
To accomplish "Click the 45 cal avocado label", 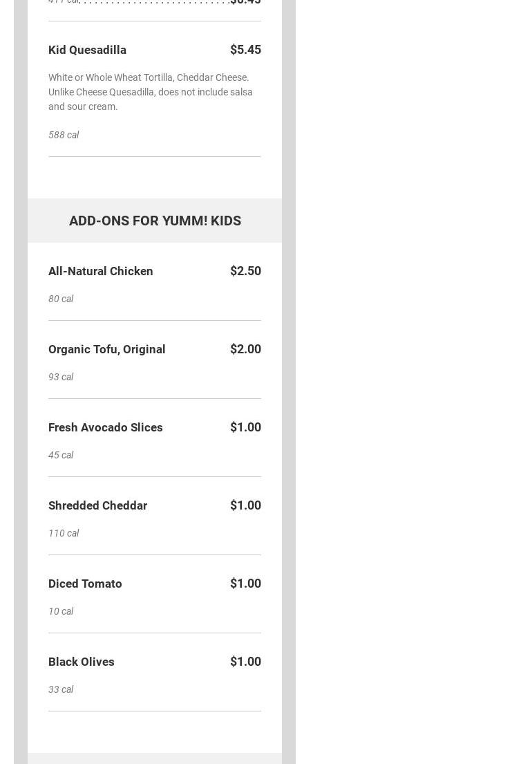I will (x=61, y=455).
